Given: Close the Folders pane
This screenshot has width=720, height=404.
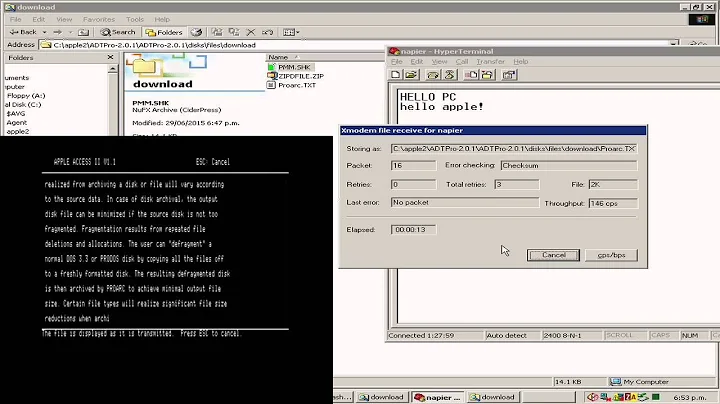Looking at the screenshot, I should click(110, 57).
